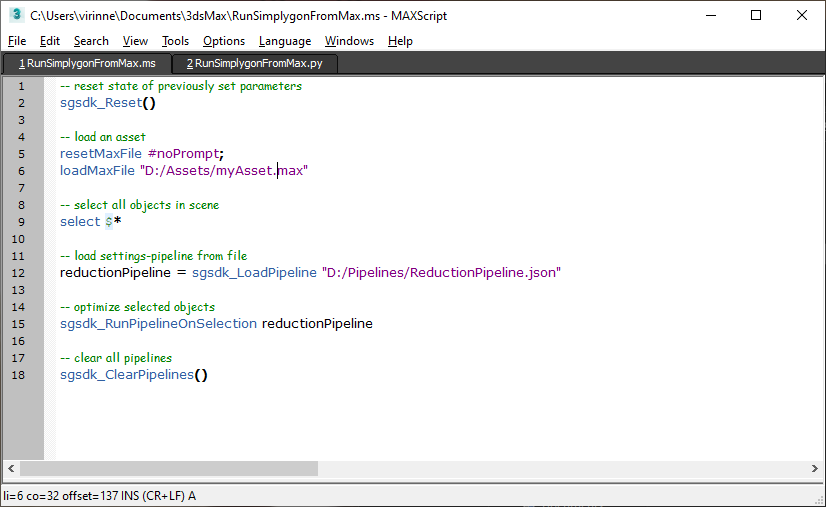Click the horizontal scrollbar left arrow
This screenshot has width=826, height=507.
click(x=11, y=468)
